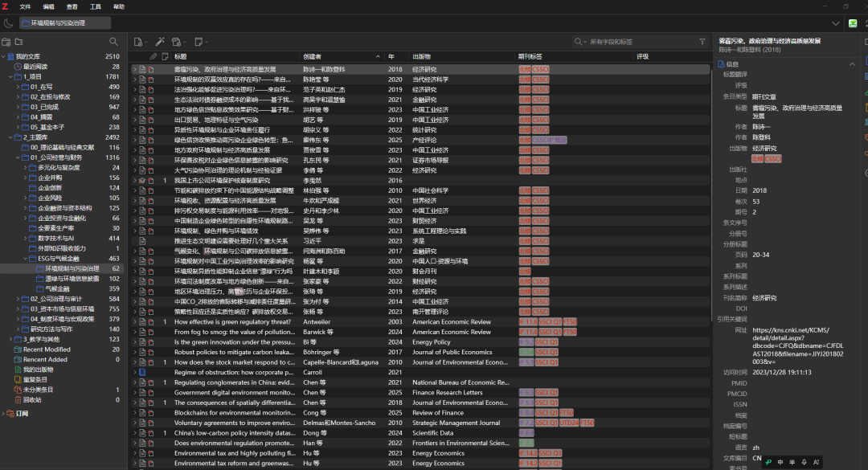Select the 重复条目 duplicates entry
This screenshot has width=868, height=470.
(35, 380)
